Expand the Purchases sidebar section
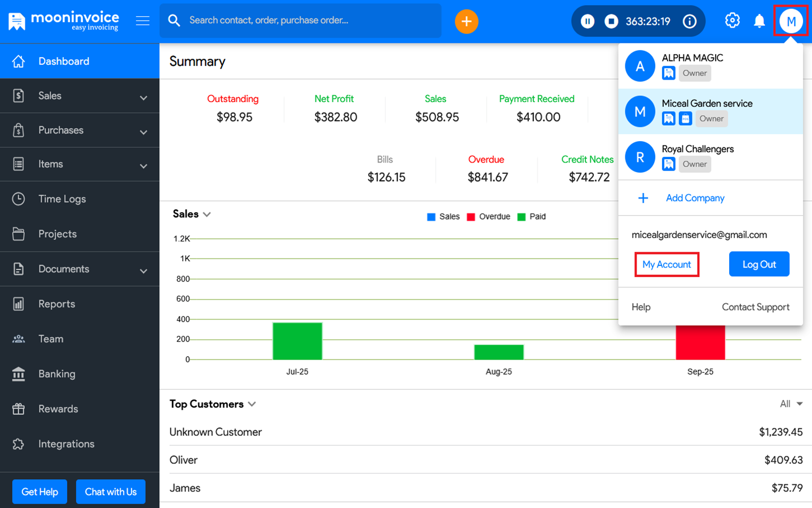812x508 pixels. (x=80, y=130)
